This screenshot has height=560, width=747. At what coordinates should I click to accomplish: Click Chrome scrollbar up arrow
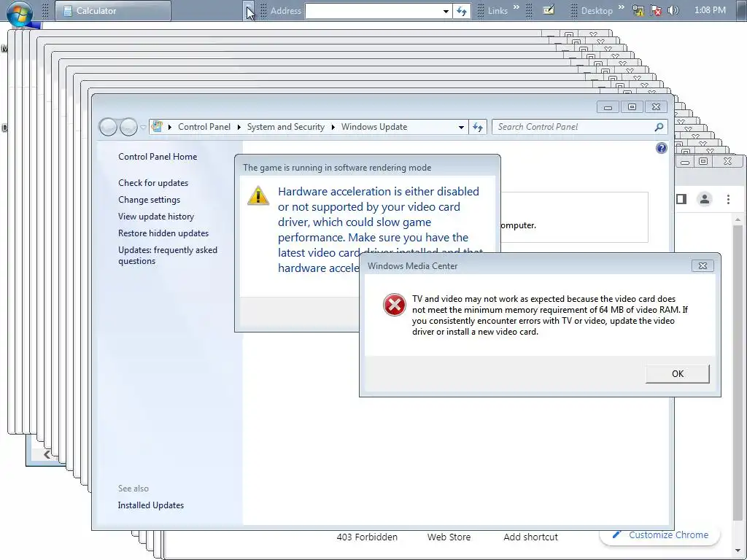[x=738, y=219]
